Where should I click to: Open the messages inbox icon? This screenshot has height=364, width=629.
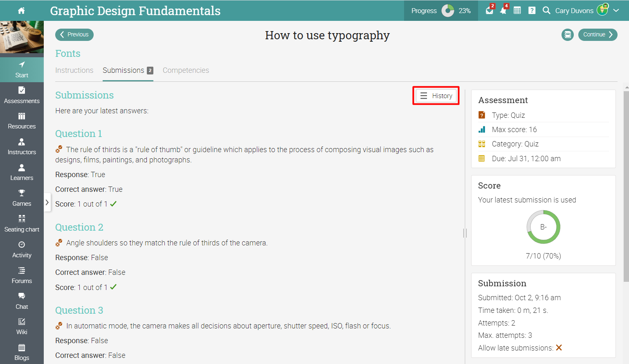490,11
